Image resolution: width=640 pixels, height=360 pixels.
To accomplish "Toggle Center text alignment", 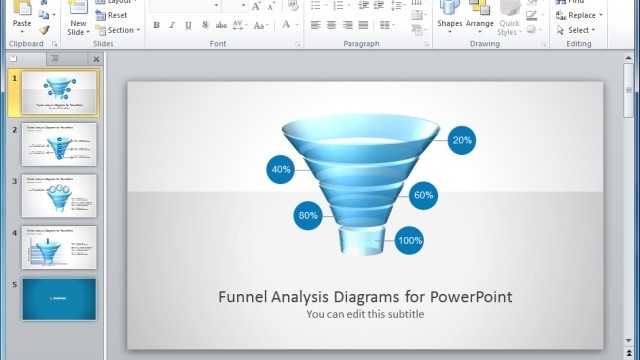I will (x=331, y=25).
